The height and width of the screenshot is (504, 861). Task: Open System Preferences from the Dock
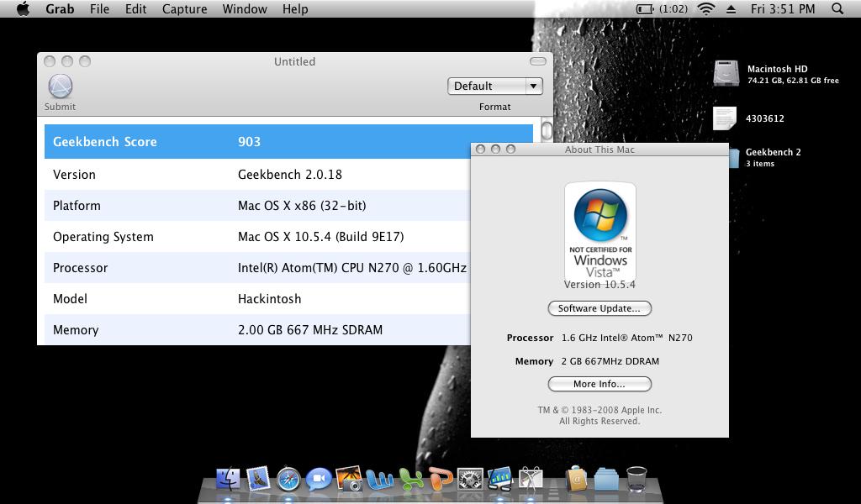pos(471,479)
